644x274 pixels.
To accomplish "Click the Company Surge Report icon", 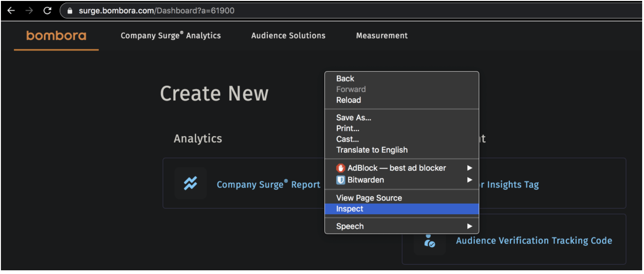I will (190, 184).
